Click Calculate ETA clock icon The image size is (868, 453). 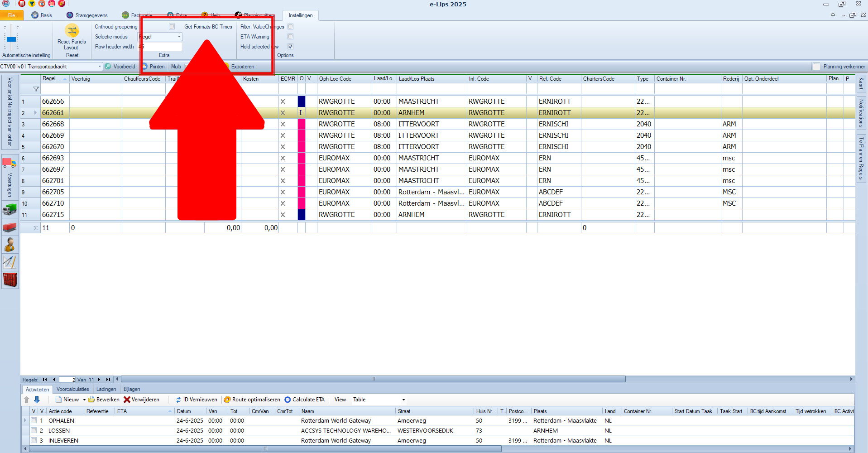[288, 400]
